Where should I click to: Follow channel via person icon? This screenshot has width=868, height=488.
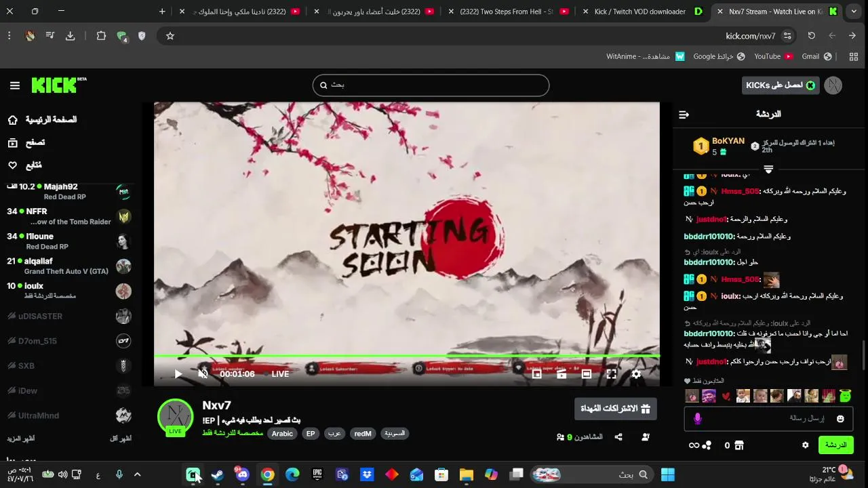[645, 437]
